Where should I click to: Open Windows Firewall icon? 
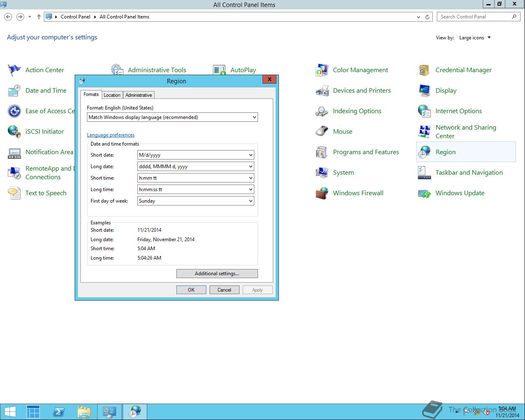pos(322,193)
